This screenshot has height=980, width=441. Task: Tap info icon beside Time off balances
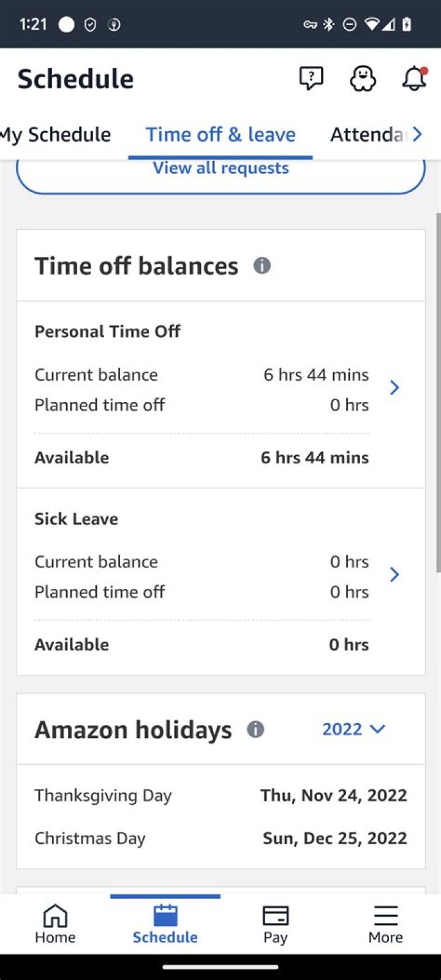(262, 265)
